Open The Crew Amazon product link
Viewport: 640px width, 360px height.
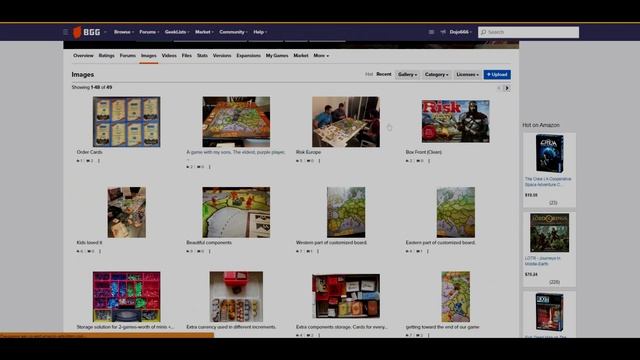pos(548,182)
